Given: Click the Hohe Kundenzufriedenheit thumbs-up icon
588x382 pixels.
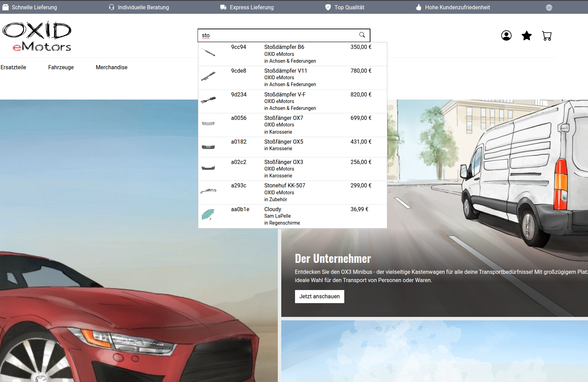Looking at the screenshot, I should (419, 7).
